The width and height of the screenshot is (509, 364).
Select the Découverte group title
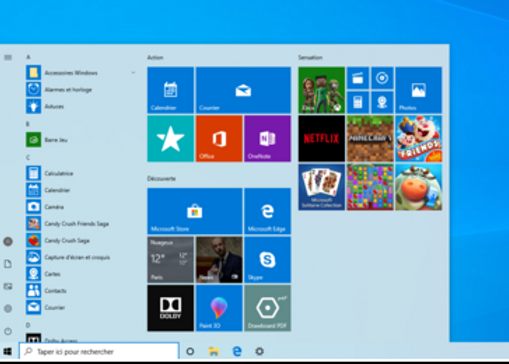click(x=162, y=179)
